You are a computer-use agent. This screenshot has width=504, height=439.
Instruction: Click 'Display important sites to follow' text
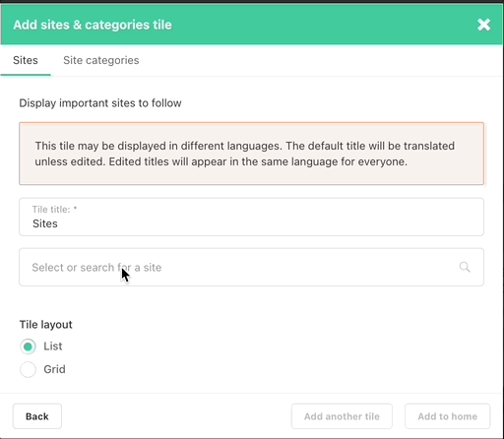pos(100,103)
